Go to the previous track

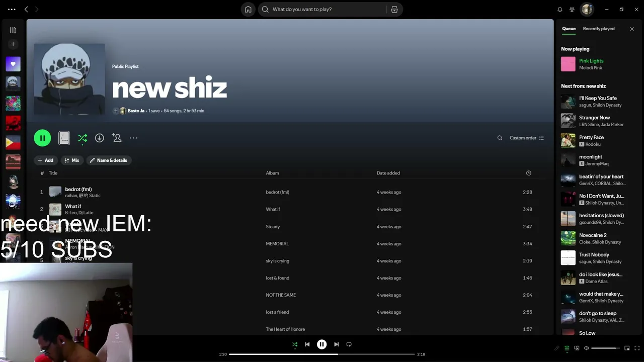tap(307, 344)
